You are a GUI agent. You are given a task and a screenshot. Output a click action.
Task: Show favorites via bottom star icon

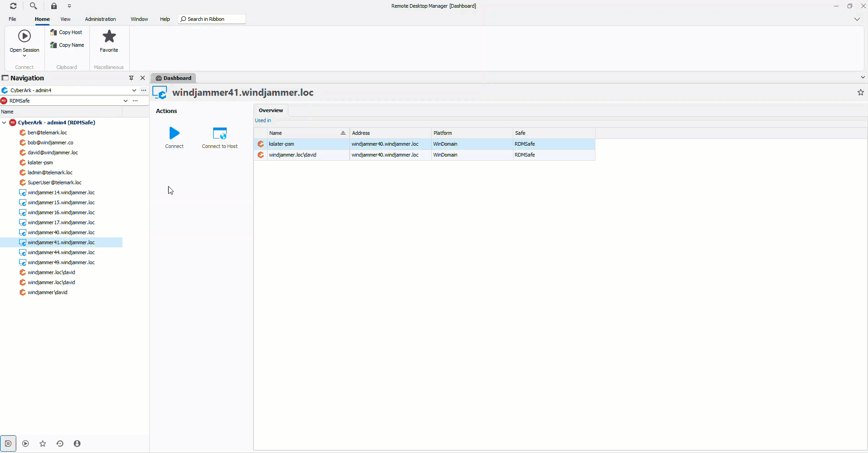[43, 443]
